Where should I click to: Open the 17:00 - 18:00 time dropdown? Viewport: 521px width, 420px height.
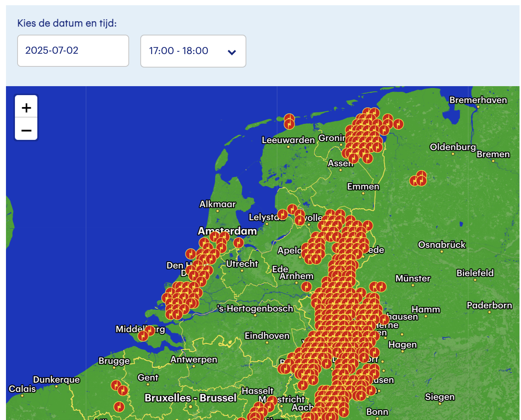(193, 51)
